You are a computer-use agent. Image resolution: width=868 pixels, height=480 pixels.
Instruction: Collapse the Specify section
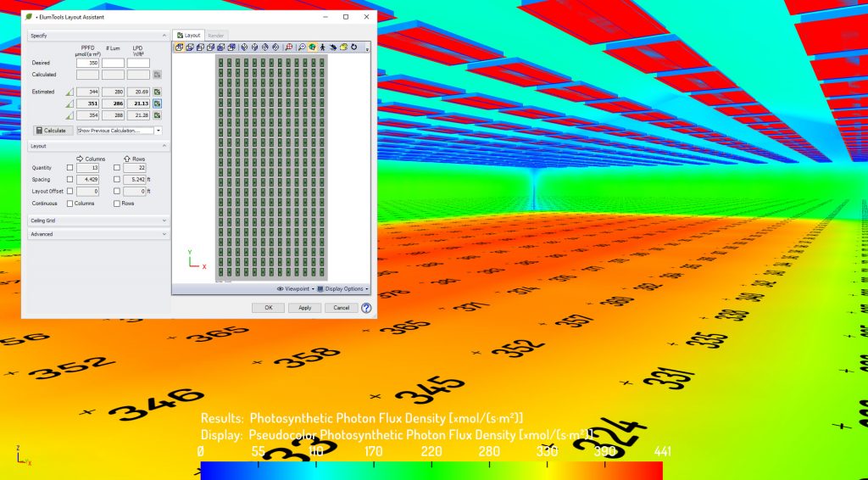click(x=164, y=36)
